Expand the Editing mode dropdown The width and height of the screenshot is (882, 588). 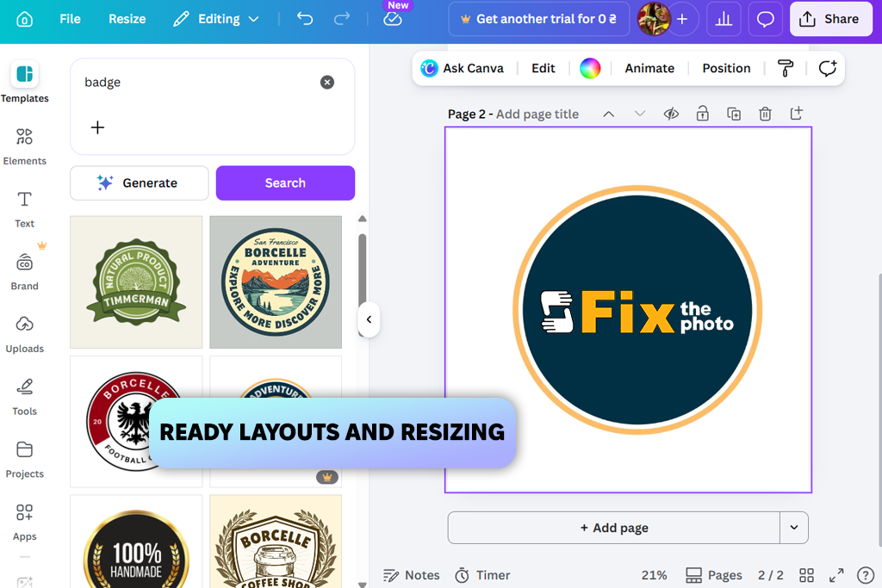tap(216, 19)
